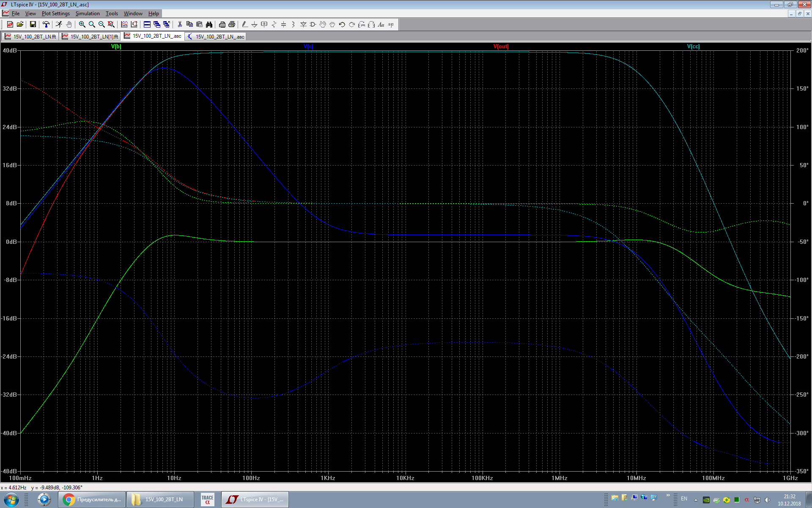The height and width of the screenshot is (508, 812).
Task: Click the V[out] trace label
Action: click(501, 47)
